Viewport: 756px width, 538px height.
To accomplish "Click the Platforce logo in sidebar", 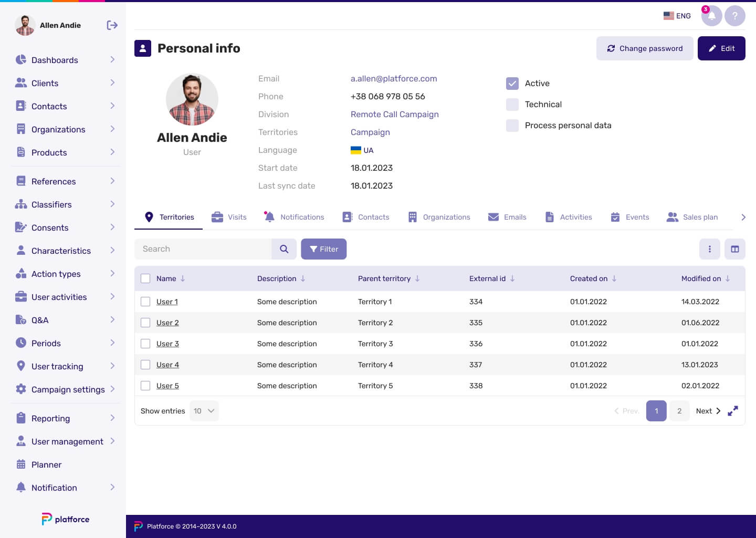I will click(66, 519).
